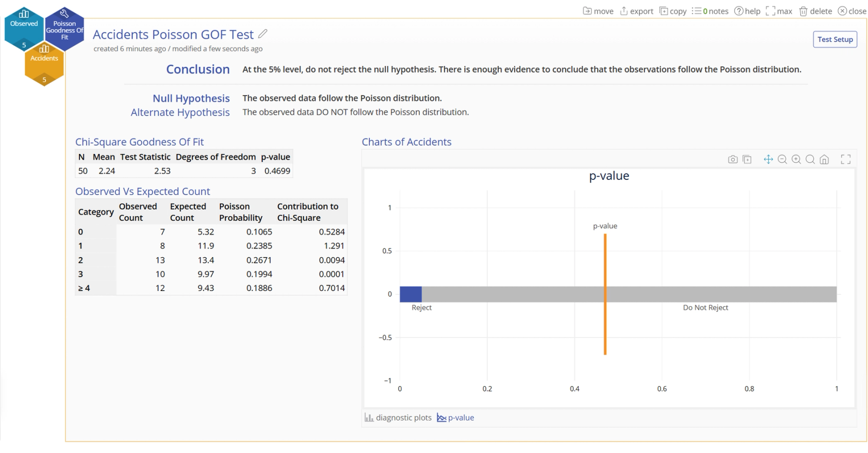Reset chart axes with the home icon
The image size is (868, 453).
pyautogui.click(x=824, y=160)
